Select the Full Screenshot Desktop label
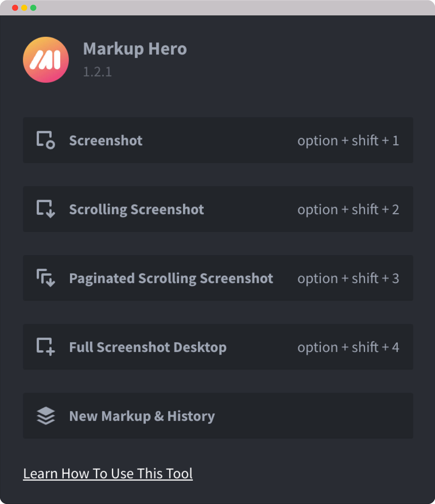This screenshot has width=435, height=504. click(x=148, y=347)
